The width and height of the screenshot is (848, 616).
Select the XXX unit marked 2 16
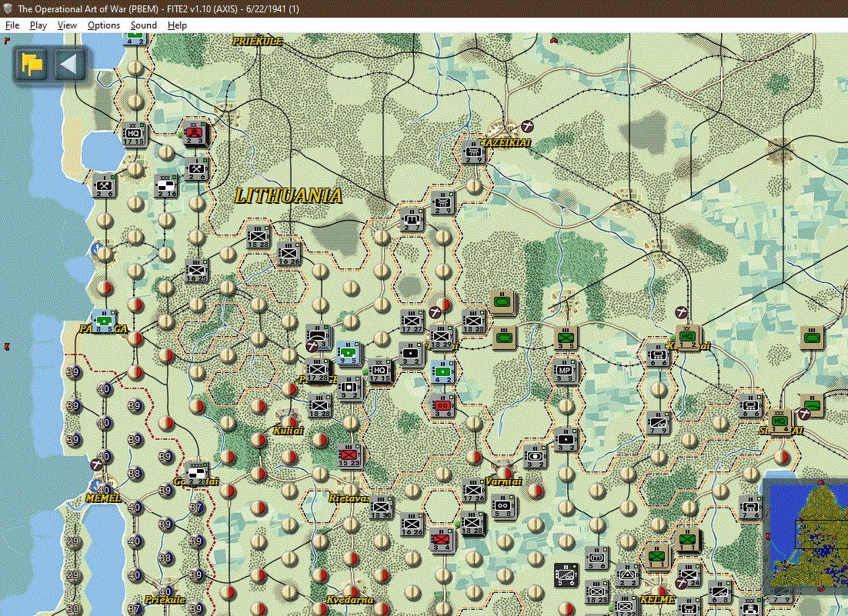pyautogui.click(x=166, y=185)
